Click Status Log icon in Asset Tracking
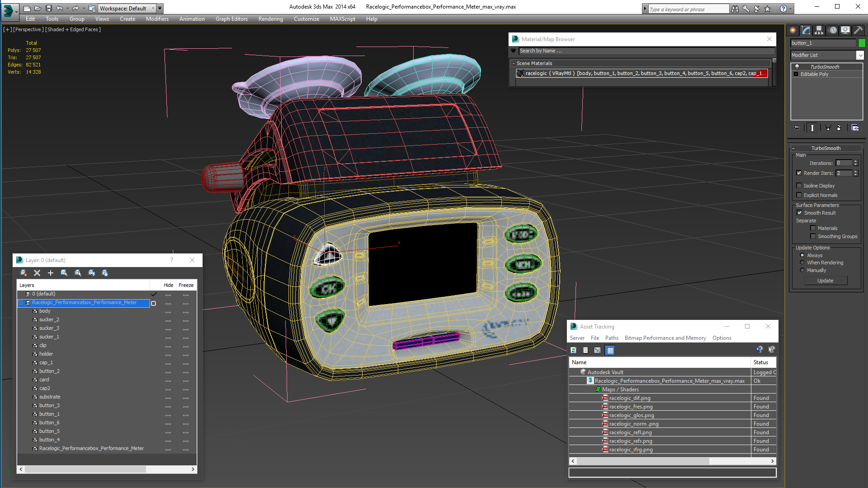Screen dimensions: 868x488 (585, 350)
